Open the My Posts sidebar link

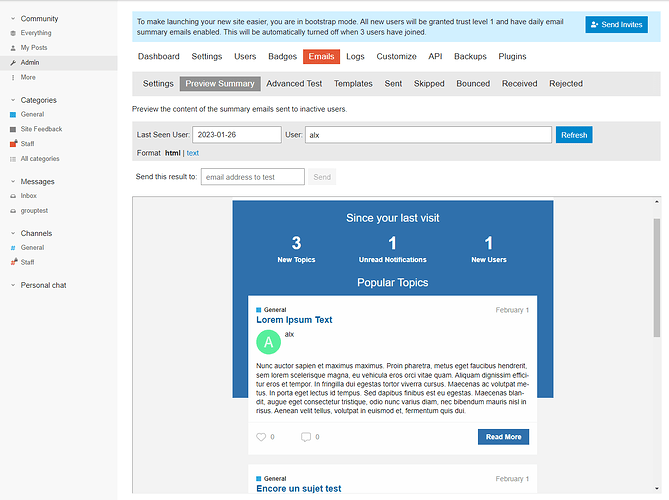pos(34,48)
